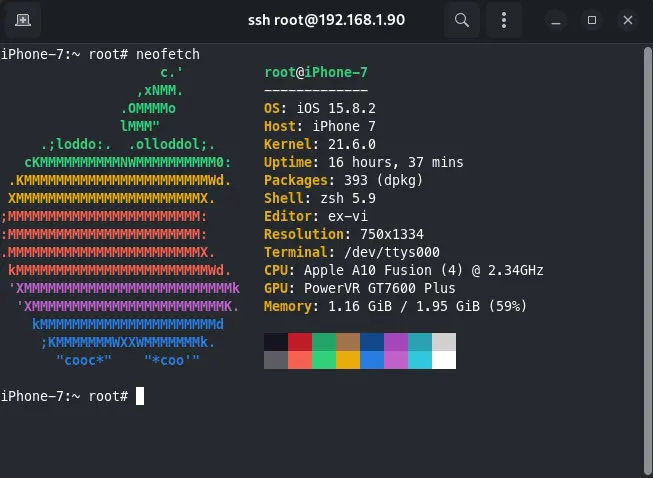The height and width of the screenshot is (478, 653).
Task: Maximize the terminal window
Action: 592,20
